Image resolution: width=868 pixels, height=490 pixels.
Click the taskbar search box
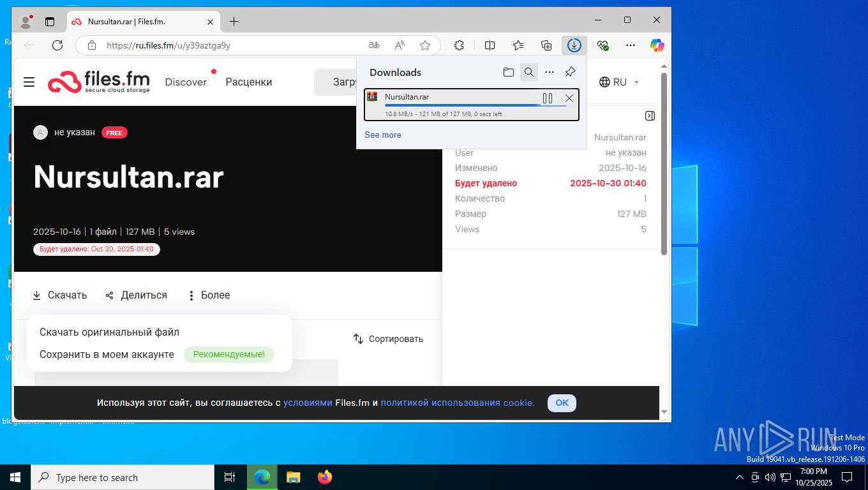click(x=123, y=477)
